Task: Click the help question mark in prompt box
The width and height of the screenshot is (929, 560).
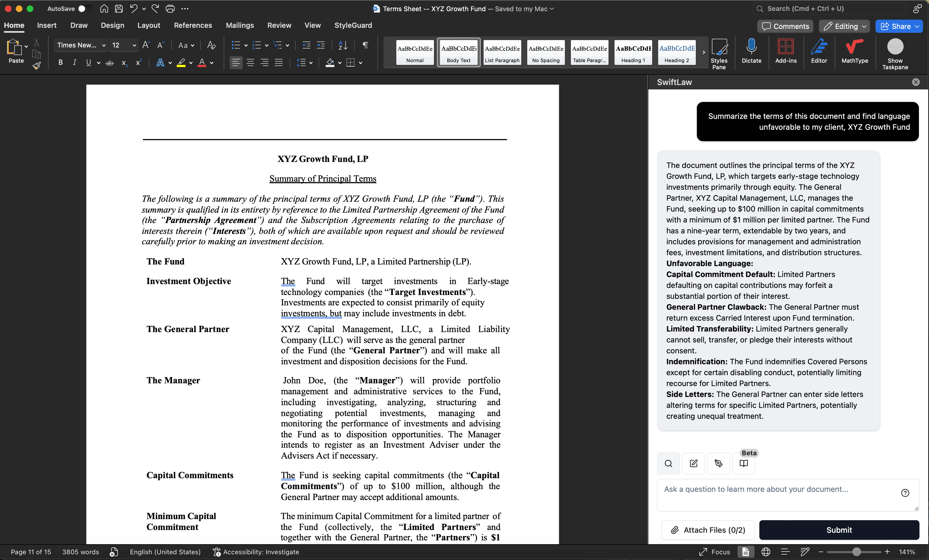Action: (x=905, y=493)
